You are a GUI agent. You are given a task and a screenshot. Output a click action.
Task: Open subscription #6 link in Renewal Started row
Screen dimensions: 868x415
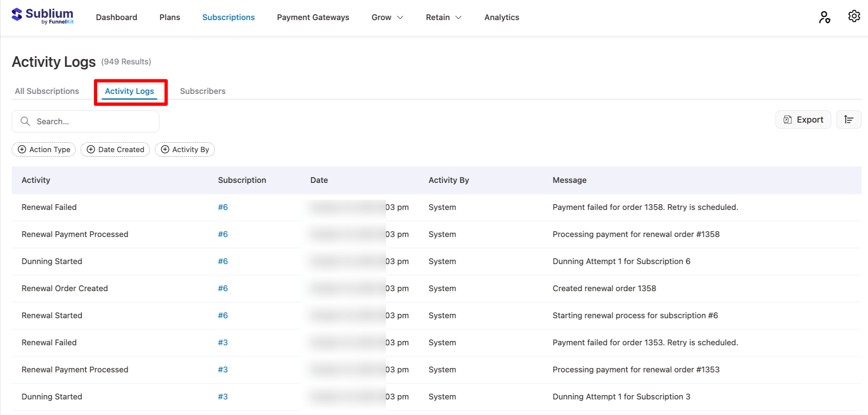223,315
